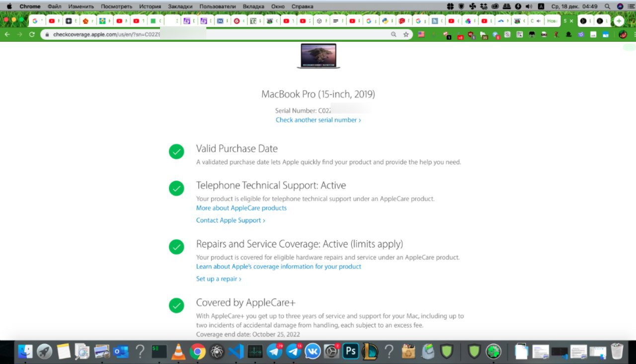Click the Valid Purchase Date heading
The image size is (636, 364).
[237, 148]
